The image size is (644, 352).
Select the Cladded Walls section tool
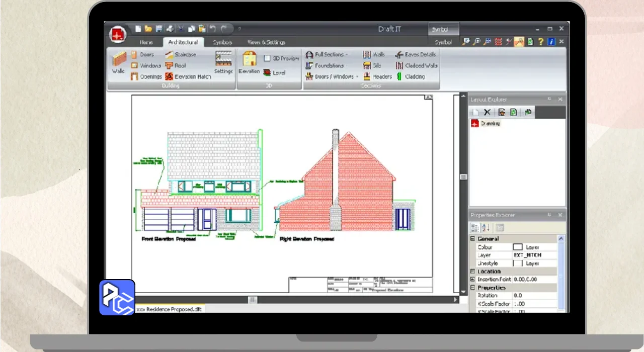click(417, 65)
